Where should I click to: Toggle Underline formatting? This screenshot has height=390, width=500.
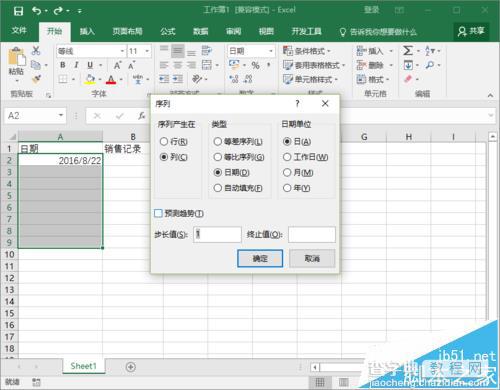[x=90, y=65]
